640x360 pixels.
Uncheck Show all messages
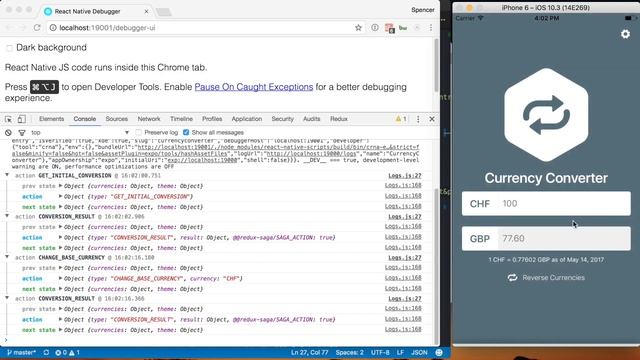pos(186,133)
